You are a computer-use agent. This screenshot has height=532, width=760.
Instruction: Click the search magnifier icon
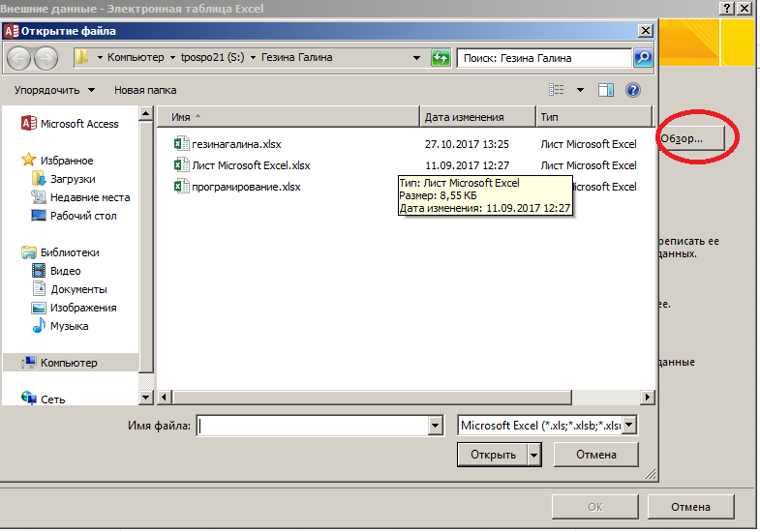point(643,58)
